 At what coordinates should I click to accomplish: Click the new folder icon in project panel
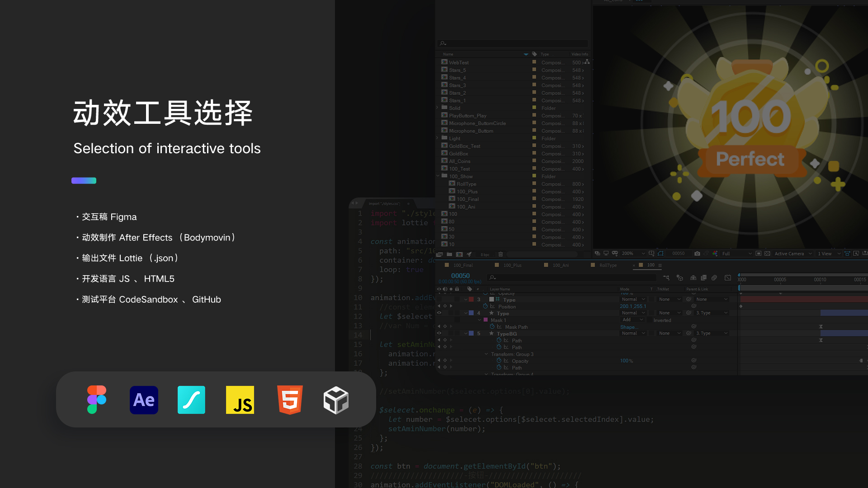tap(449, 254)
